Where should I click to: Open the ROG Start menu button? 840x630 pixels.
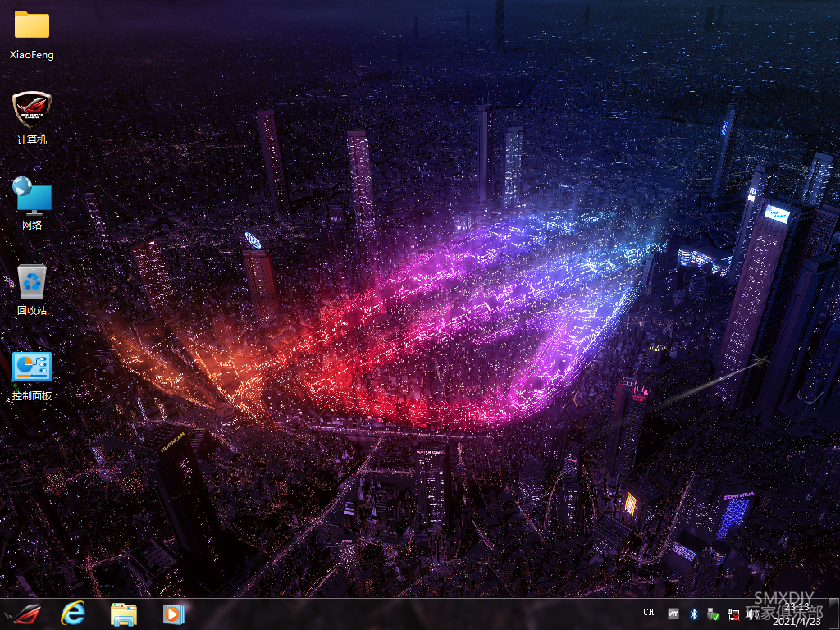[22, 614]
